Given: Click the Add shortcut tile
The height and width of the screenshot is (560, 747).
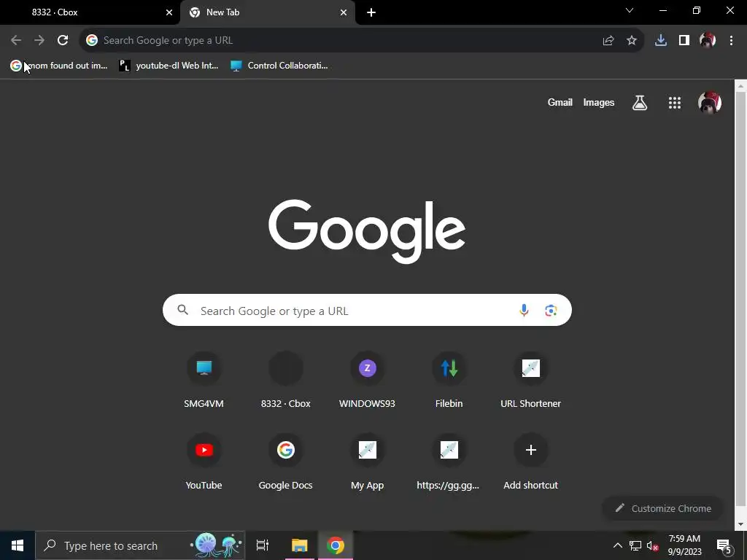Looking at the screenshot, I should click(531, 463).
